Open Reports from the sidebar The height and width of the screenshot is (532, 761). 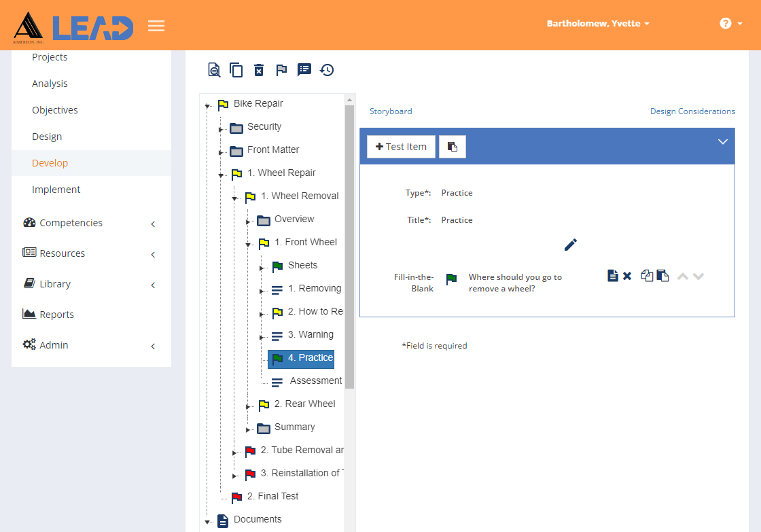(56, 315)
